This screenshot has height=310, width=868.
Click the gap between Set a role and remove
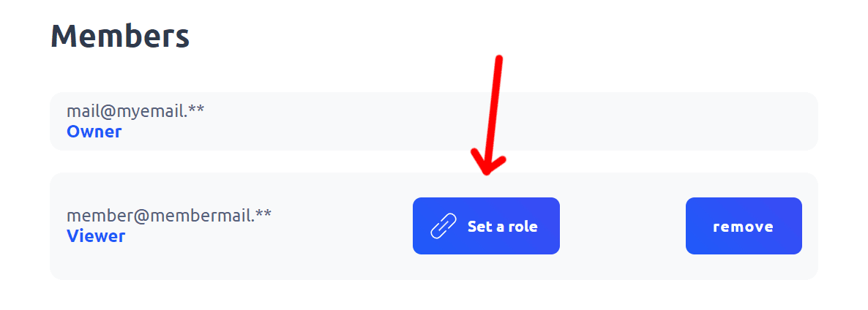[x=623, y=226]
